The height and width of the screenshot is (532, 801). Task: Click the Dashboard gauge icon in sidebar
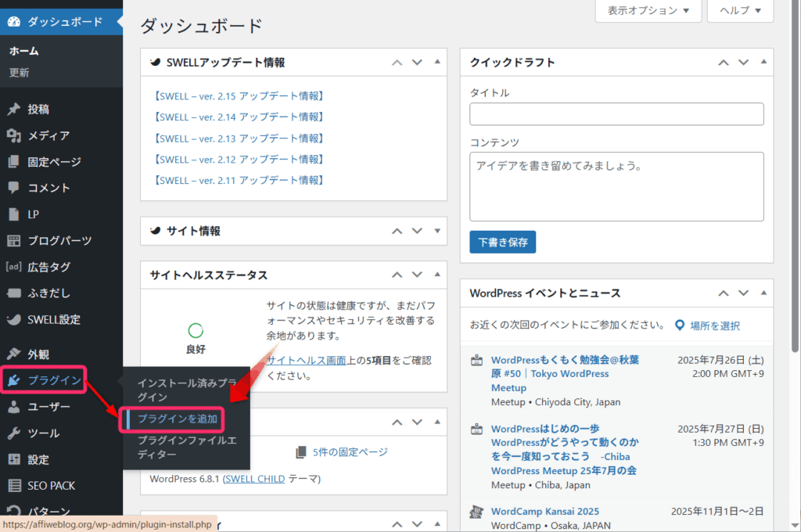(14, 21)
